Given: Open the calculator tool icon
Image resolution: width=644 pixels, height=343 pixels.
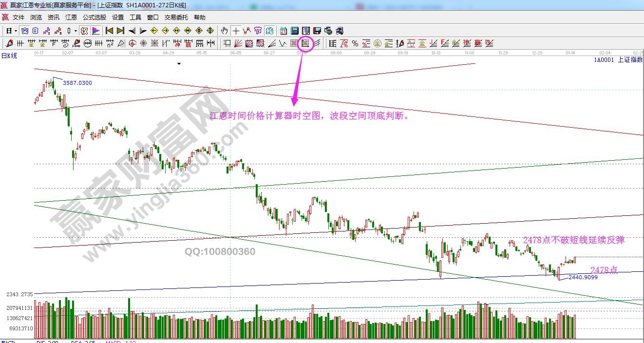Looking at the screenshot, I should click(x=294, y=31).
